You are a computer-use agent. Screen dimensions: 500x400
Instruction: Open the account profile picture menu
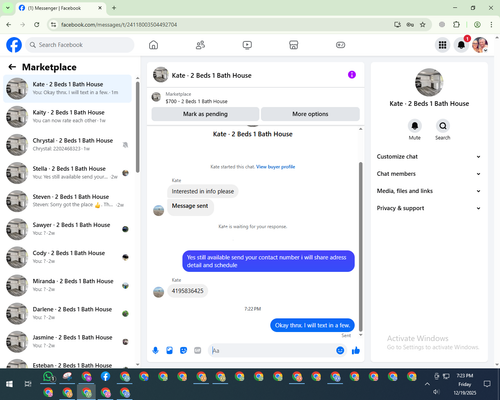tap(480, 45)
